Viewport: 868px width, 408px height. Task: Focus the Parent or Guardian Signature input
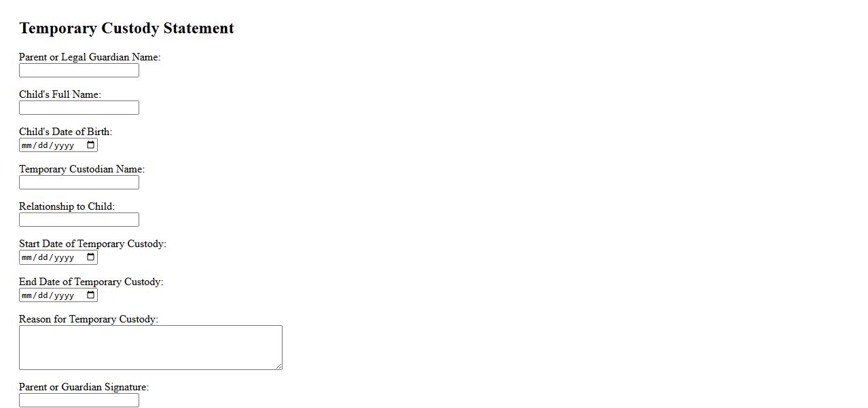tap(79, 401)
